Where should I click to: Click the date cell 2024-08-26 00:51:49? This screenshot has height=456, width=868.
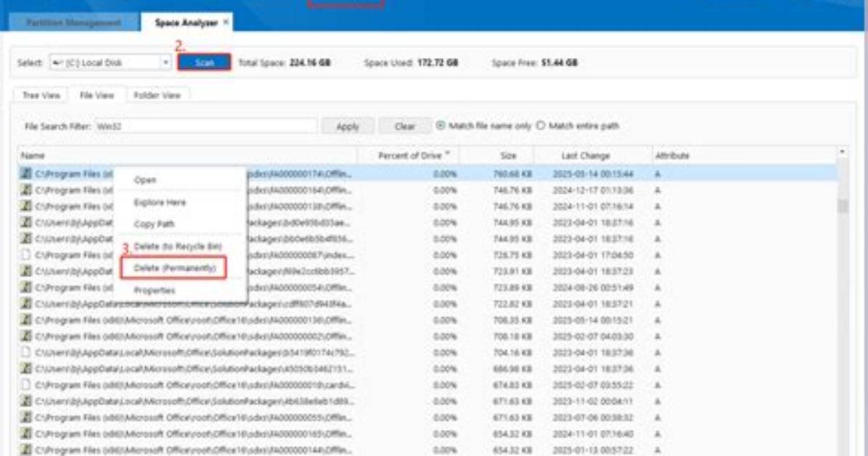(x=593, y=288)
